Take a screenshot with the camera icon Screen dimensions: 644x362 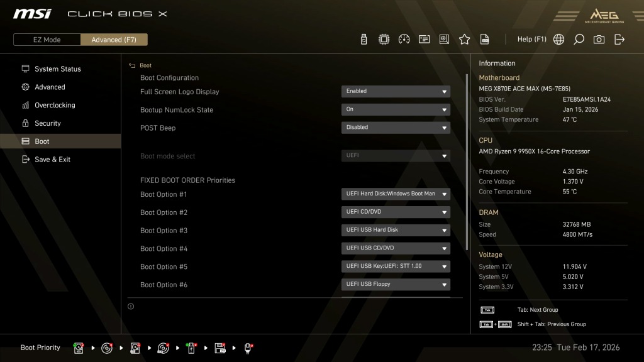click(x=599, y=40)
